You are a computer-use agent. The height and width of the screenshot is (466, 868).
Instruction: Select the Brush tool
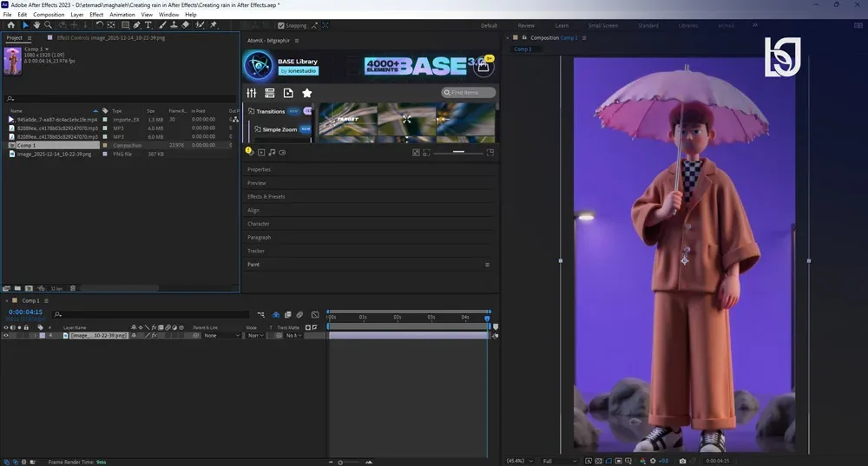click(163, 25)
